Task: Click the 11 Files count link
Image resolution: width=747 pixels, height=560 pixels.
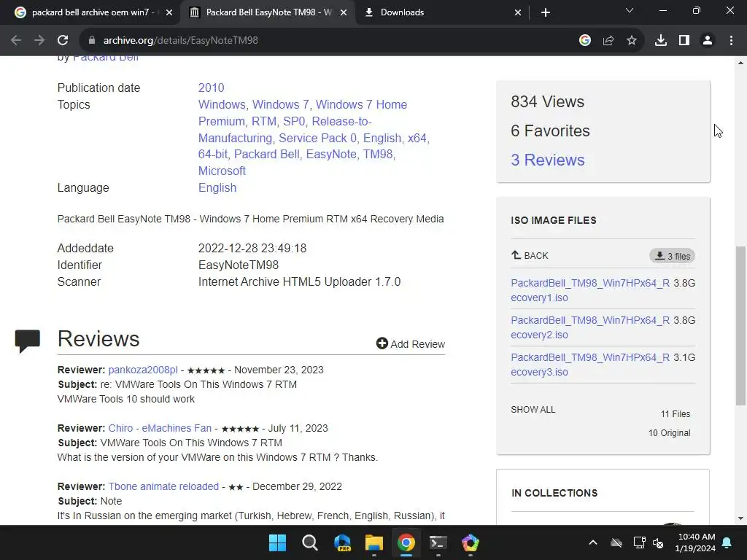Action: coord(675,414)
